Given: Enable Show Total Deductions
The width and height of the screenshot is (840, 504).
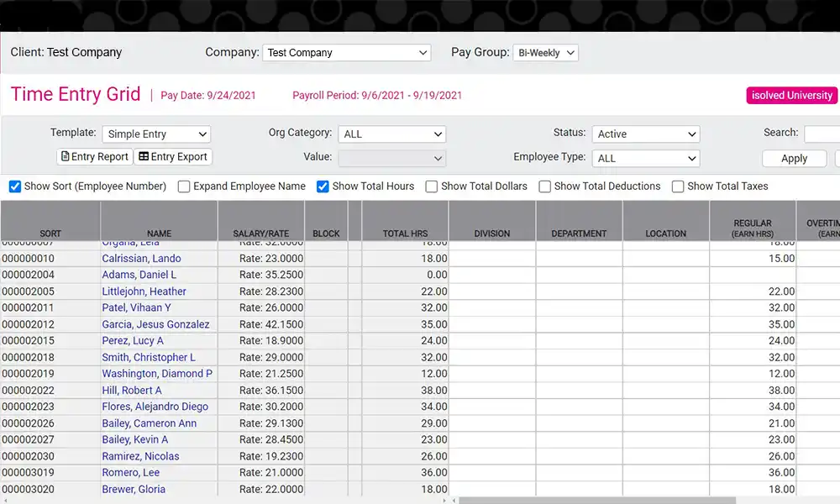Looking at the screenshot, I should click(544, 186).
